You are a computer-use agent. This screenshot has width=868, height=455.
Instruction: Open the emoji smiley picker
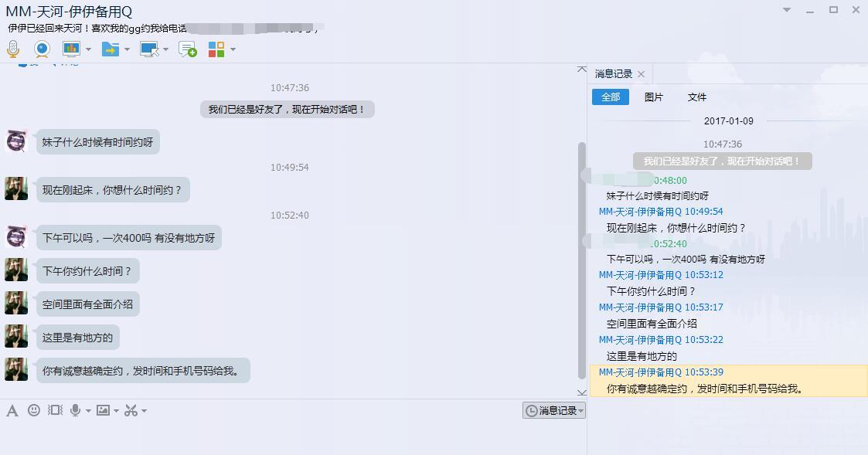coord(34,410)
